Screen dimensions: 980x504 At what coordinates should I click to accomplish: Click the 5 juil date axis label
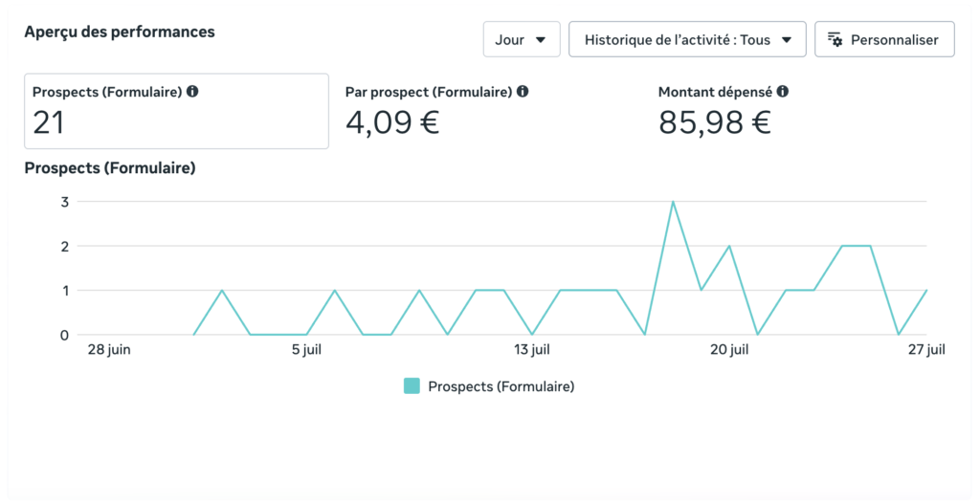coord(306,350)
